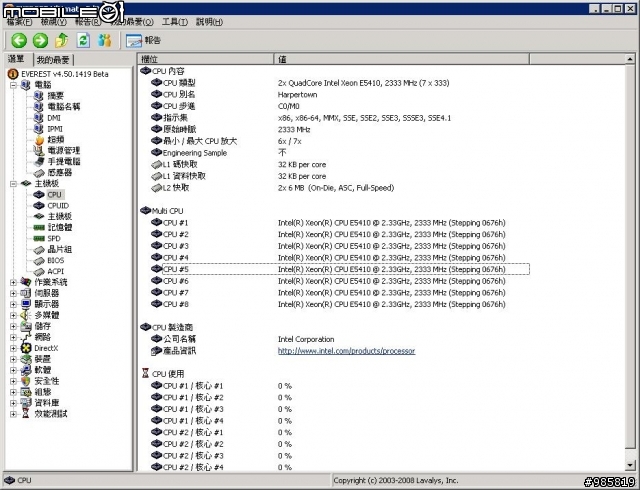Viewport: 640px width, 490px height.
Task: Click the 值 value column header
Action: tap(402, 59)
